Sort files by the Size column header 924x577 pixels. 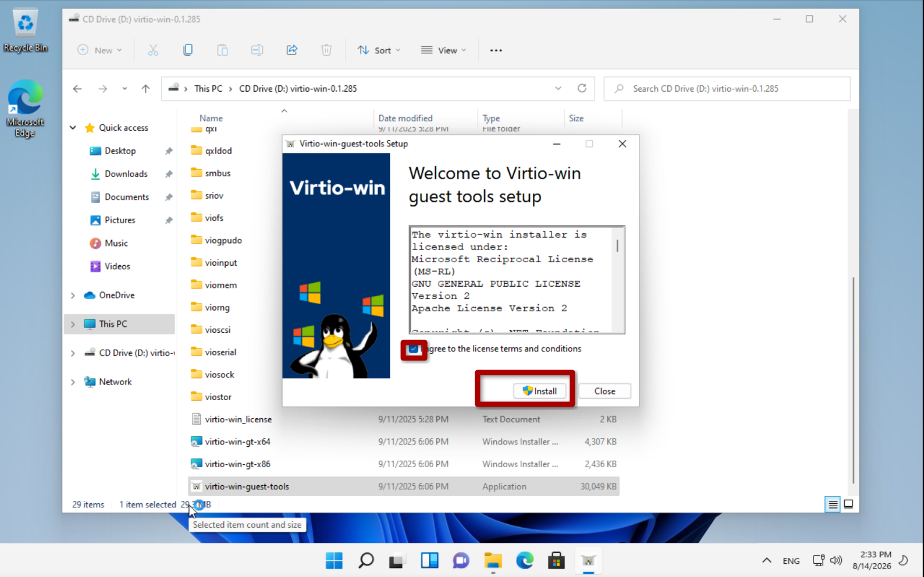tap(576, 118)
